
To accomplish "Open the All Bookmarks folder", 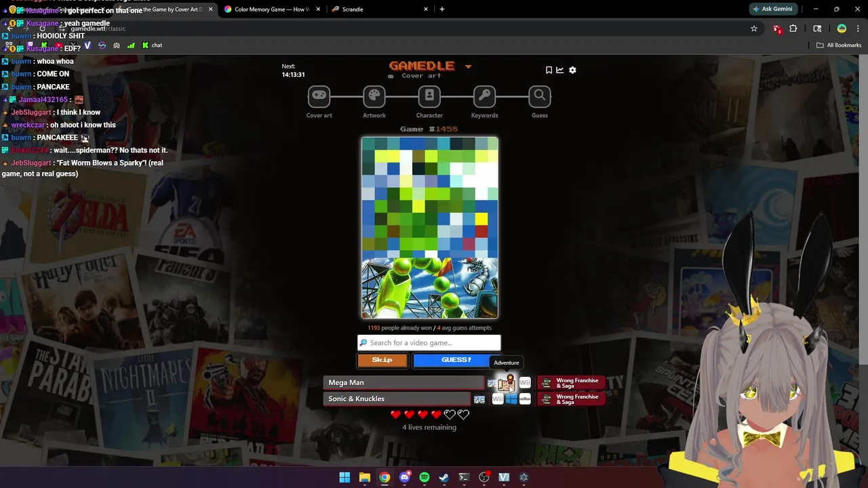I will point(839,45).
